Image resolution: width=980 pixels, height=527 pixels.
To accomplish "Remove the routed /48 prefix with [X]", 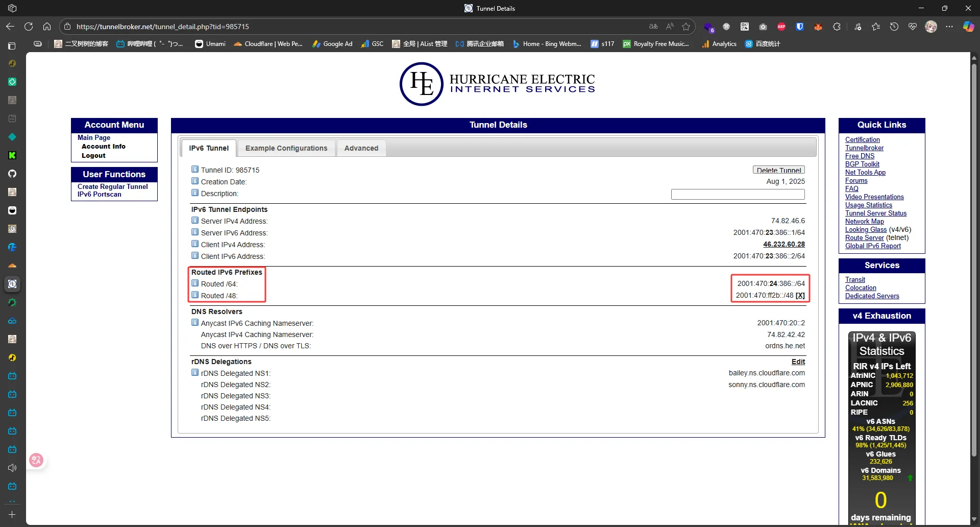I will point(800,296).
